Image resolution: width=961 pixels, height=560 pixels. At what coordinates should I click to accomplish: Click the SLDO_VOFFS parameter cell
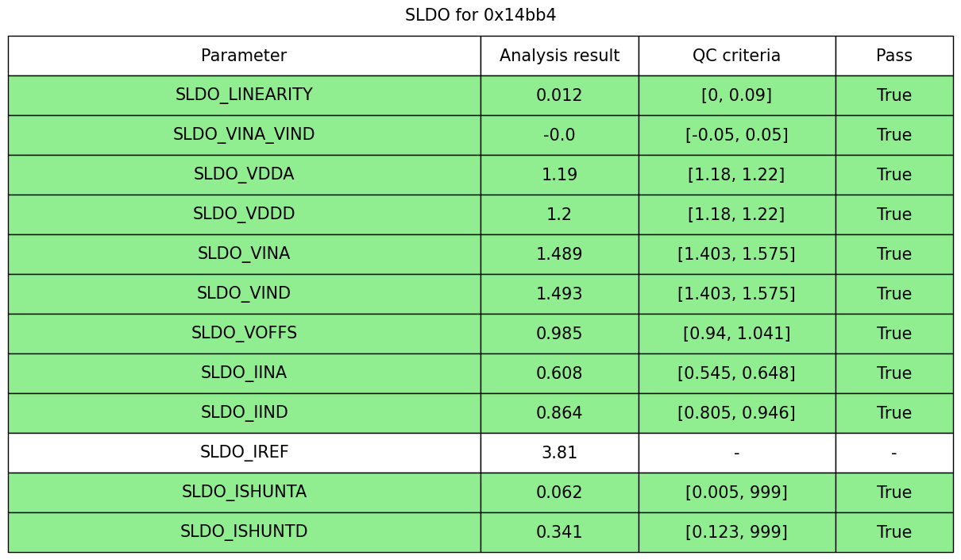click(x=244, y=334)
